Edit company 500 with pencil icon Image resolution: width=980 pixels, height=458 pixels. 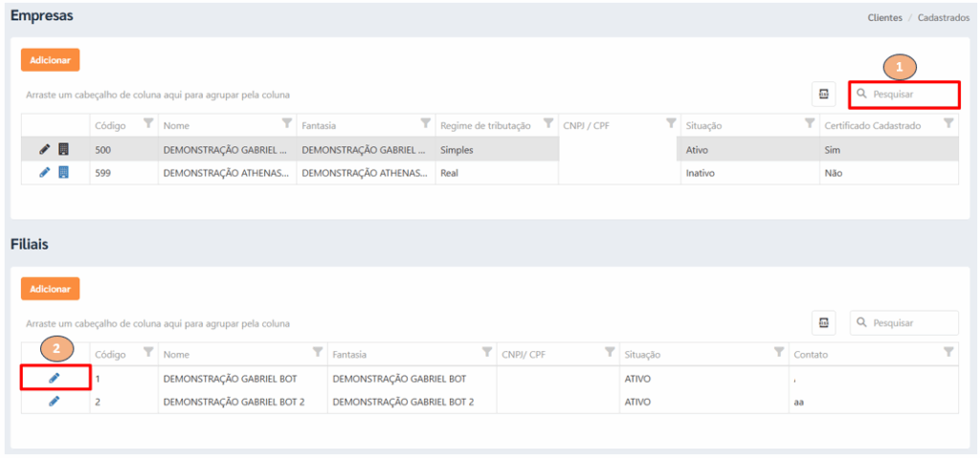44,149
